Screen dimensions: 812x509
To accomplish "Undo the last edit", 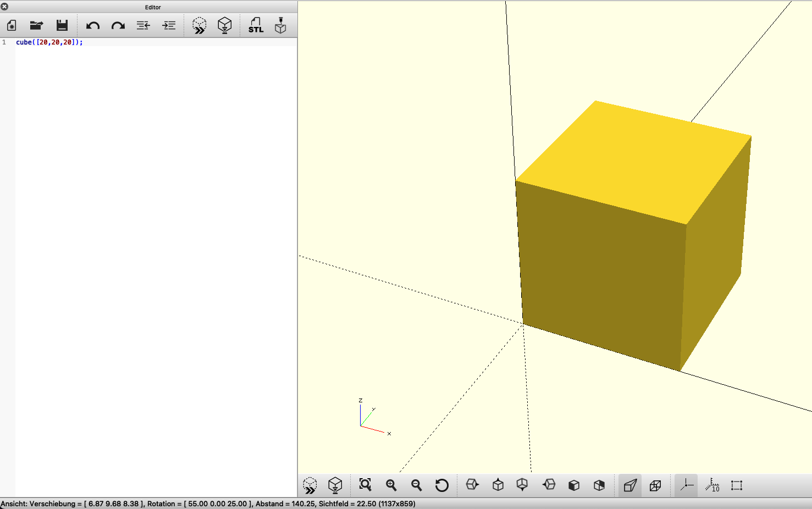I will click(93, 25).
